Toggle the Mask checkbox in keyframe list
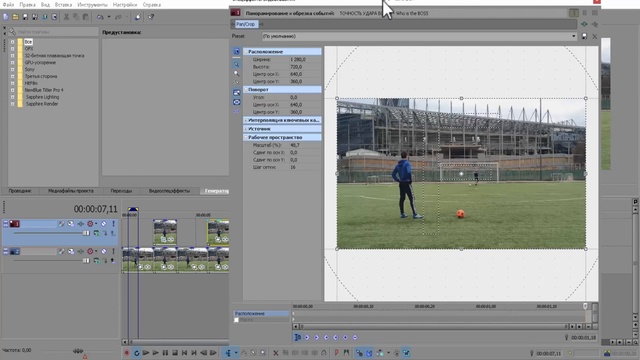Image resolution: width=640 pixels, height=360 pixels. (236, 320)
